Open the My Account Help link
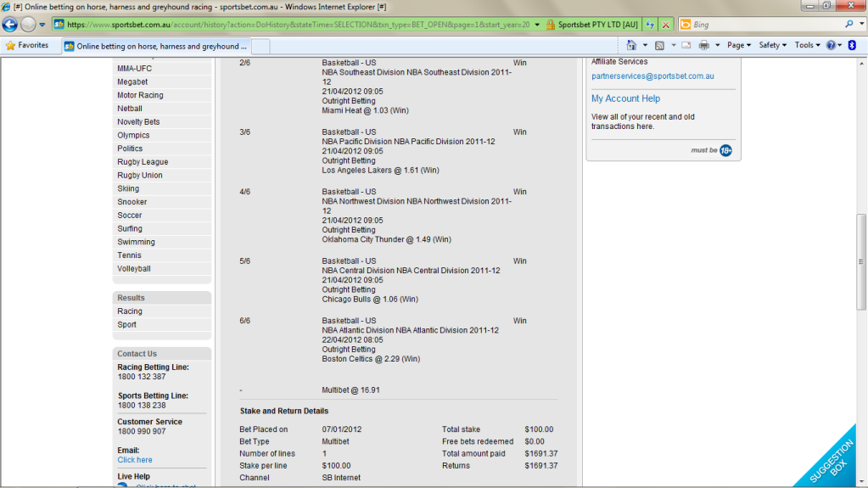The image size is (868, 488). point(625,98)
